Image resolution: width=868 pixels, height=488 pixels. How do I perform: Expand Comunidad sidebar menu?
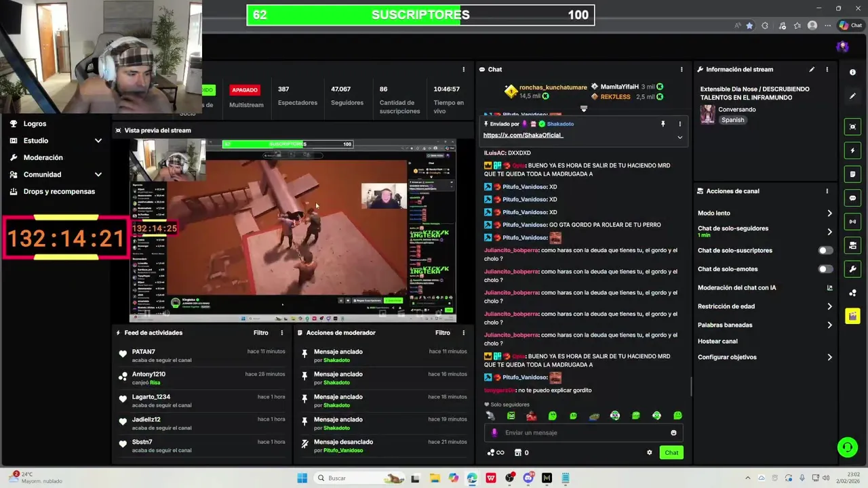[x=98, y=174]
